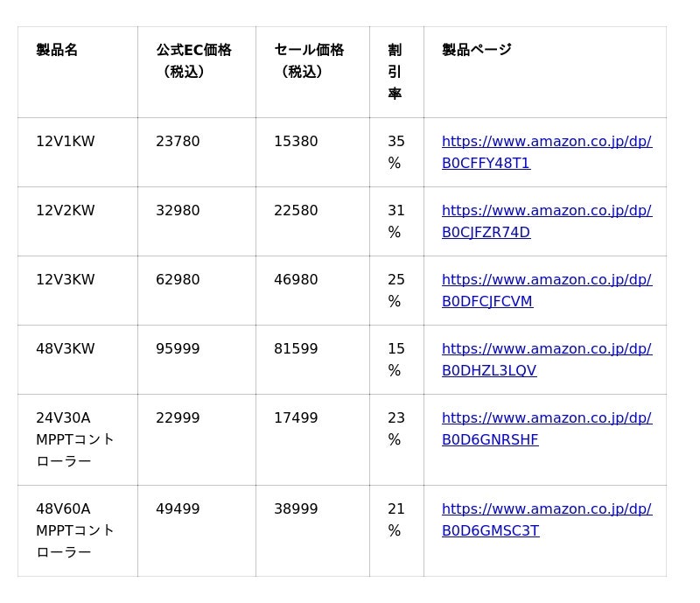
Task: Select the 48V3KW product name cell
Action: click(x=66, y=349)
